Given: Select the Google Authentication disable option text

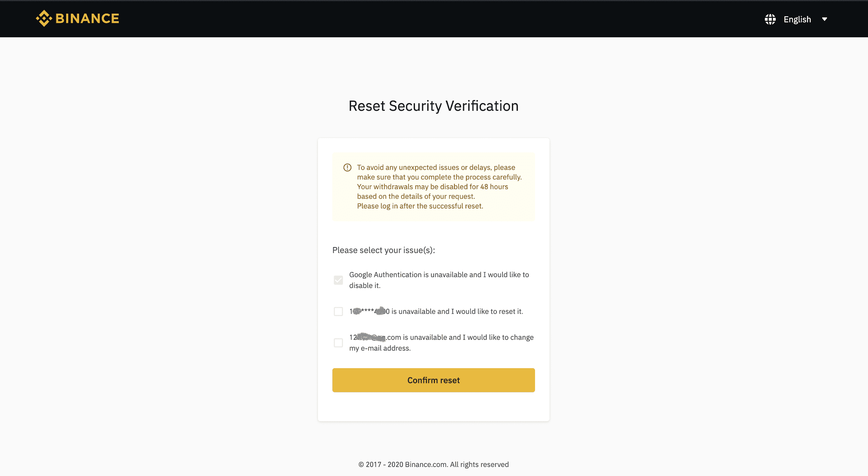Looking at the screenshot, I should coord(439,280).
